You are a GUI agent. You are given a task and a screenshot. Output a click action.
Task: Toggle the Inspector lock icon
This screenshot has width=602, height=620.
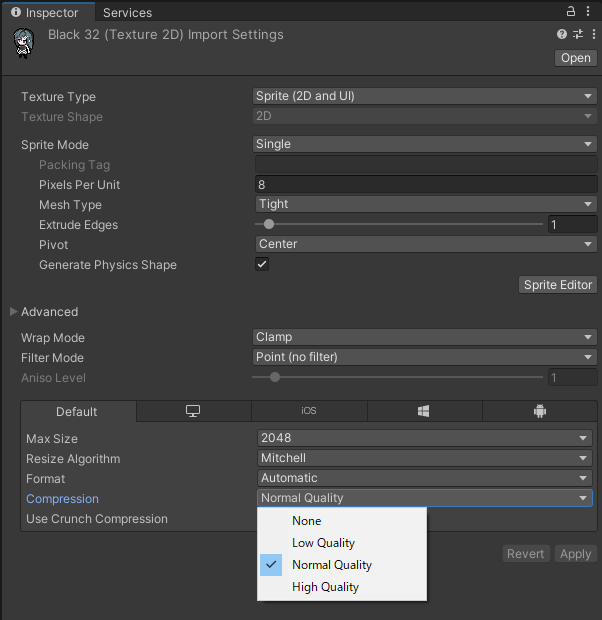click(x=571, y=12)
